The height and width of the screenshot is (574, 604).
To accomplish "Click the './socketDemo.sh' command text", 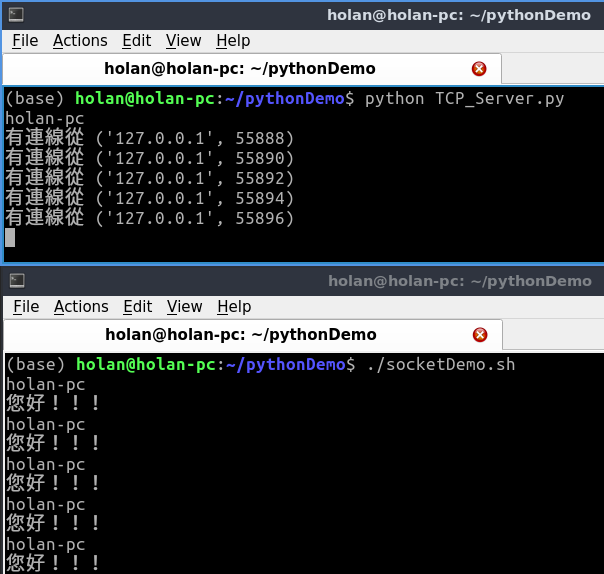I will point(441,364).
